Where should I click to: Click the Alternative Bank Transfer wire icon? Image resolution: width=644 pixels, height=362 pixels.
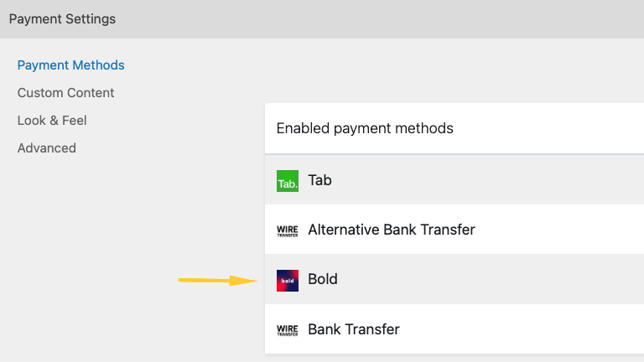(x=288, y=230)
